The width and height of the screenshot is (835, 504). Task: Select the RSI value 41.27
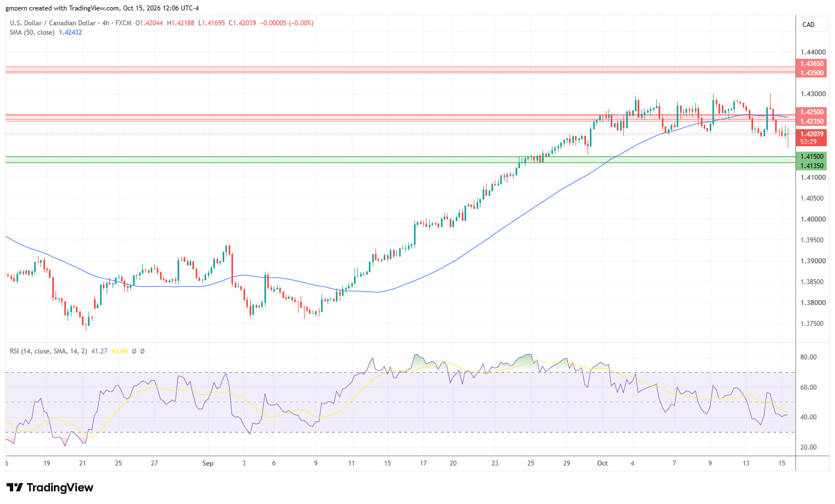99,351
